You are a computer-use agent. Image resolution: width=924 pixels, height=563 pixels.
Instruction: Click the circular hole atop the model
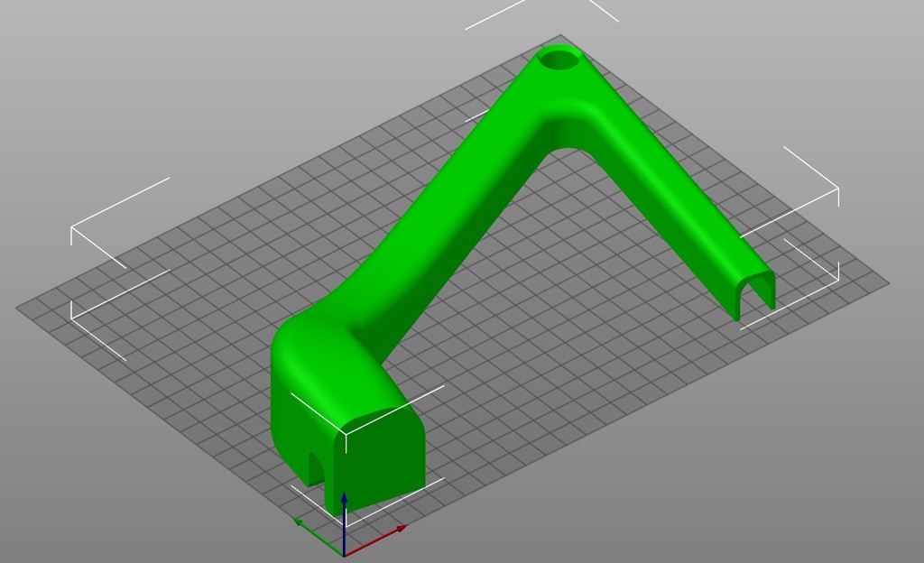pyautogui.click(x=559, y=59)
